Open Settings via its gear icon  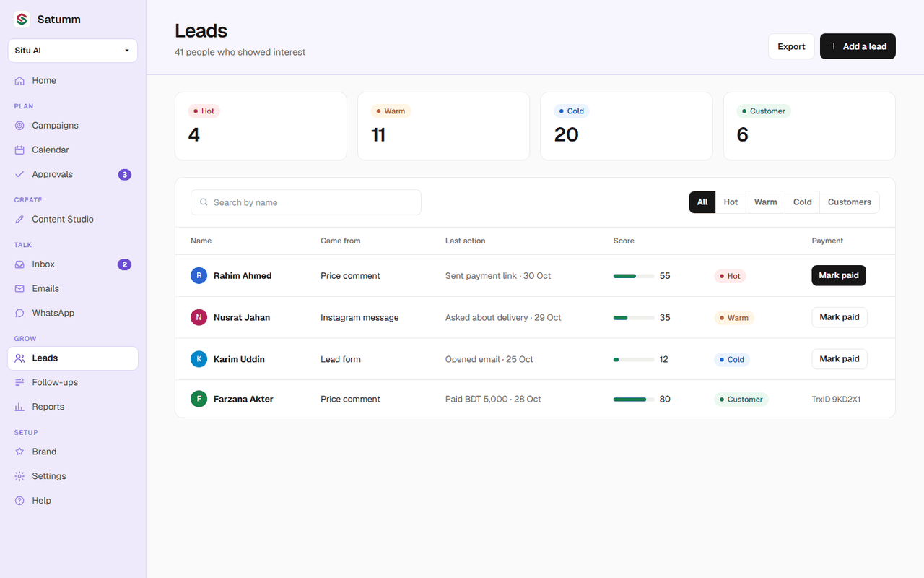(x=19, y=477)
